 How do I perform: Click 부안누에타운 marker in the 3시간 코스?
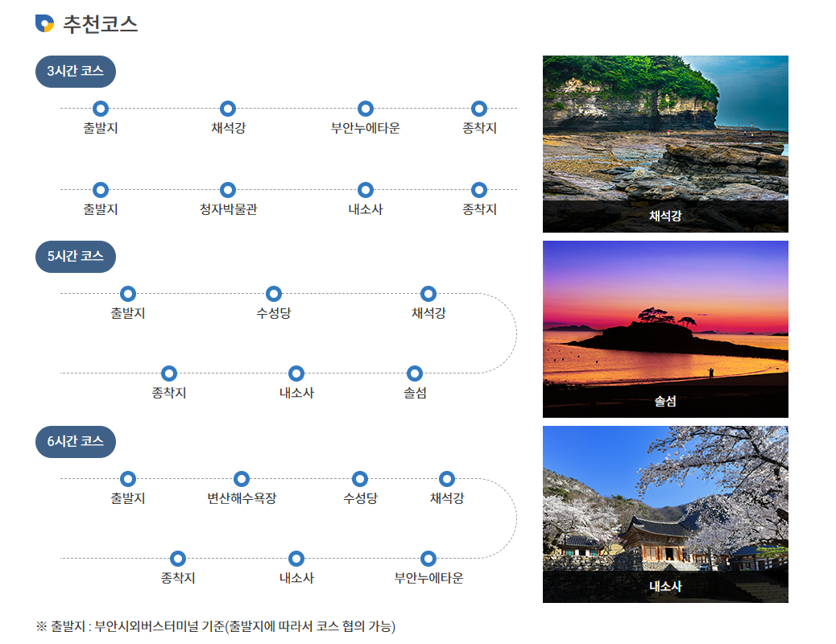[366, 109]
